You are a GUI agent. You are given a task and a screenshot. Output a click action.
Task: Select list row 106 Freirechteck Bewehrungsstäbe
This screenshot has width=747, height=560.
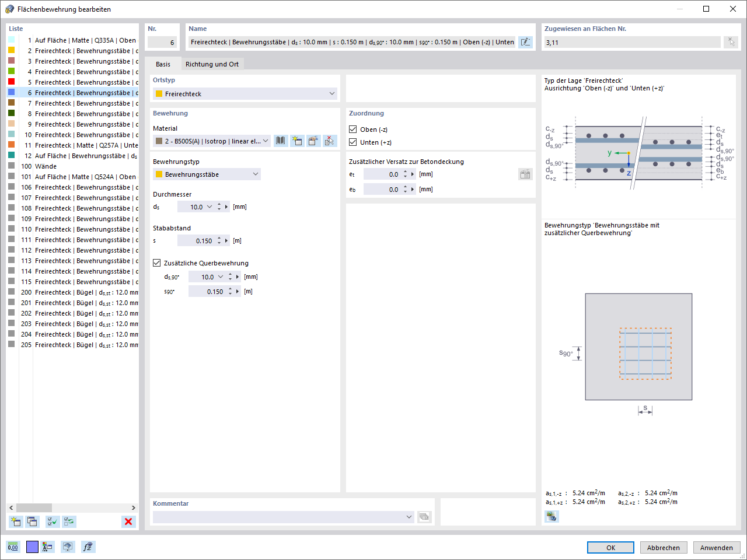tap(73, 187)
